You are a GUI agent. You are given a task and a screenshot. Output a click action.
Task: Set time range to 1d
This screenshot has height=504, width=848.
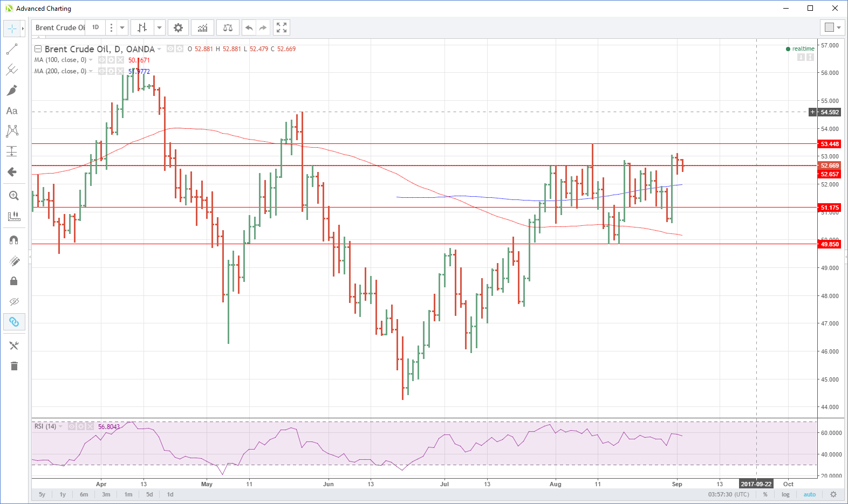point(170,494)
